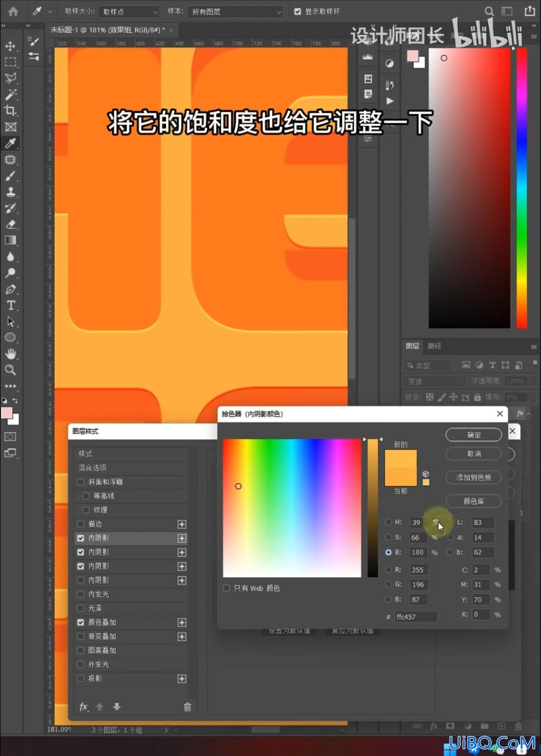The height and width of the screenshot is (756, 541).
Task: Click the foreground color swatch in toolbox
Action: pyautogui.click(x=7, y=414)
